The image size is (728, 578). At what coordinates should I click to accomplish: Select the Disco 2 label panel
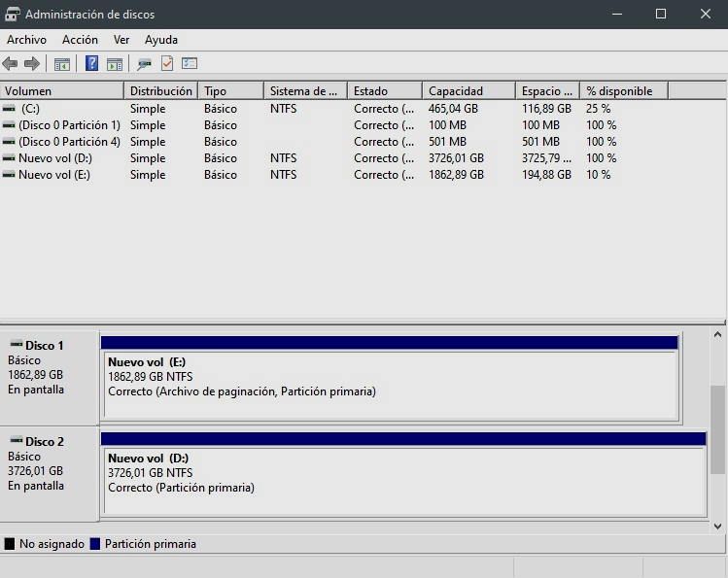(x=50, y=472)
